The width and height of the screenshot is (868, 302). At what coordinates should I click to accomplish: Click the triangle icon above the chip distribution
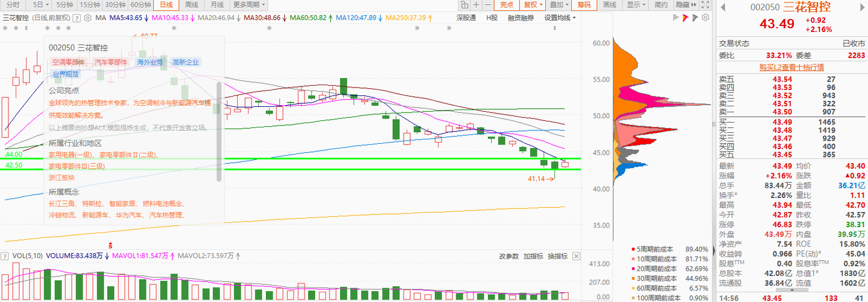click(695, 18)
